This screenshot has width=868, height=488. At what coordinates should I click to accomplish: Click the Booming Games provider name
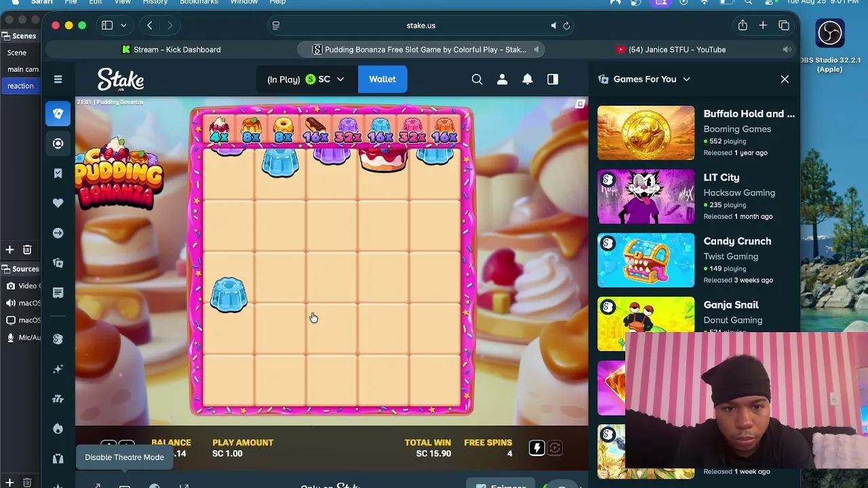click(x=737, y=129)
